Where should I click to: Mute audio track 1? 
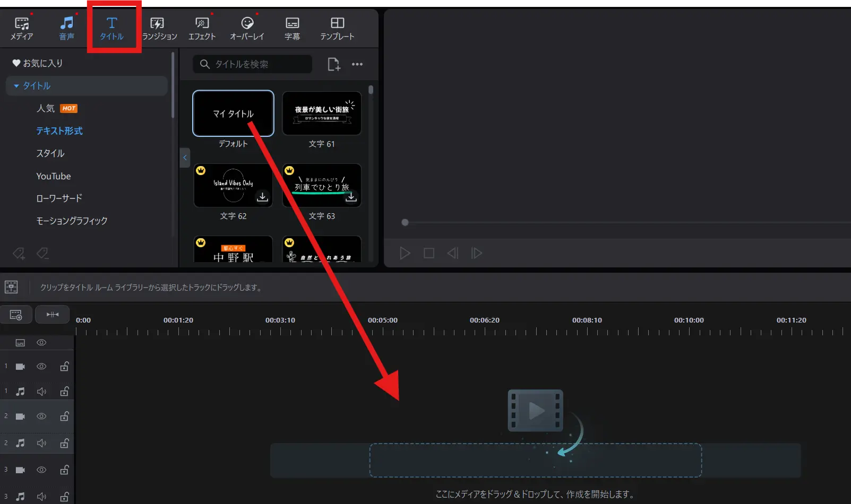pyautogui.click(x=41, y=392)
